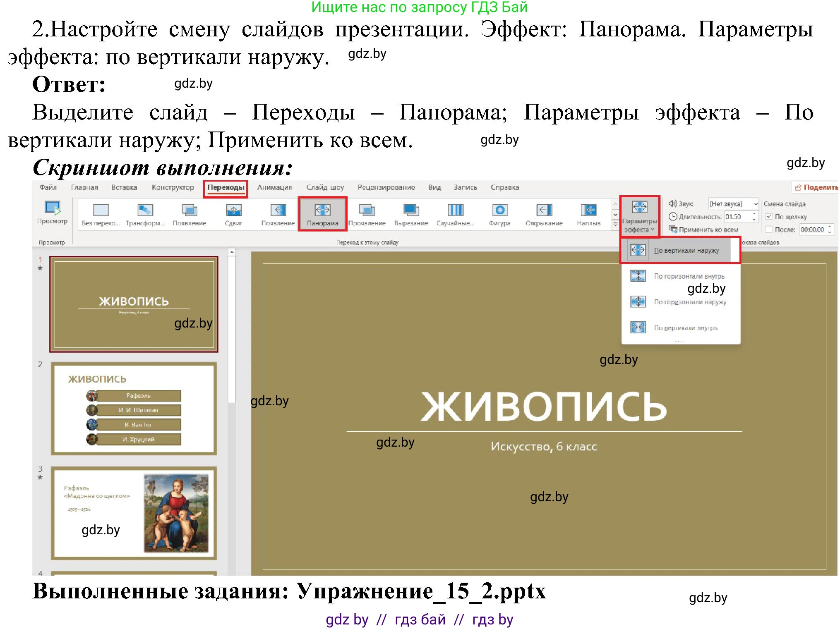This screenshot has height=629, width=840.
Task: Go to the next row of the transitions gallery
Action: coord(615,215)
